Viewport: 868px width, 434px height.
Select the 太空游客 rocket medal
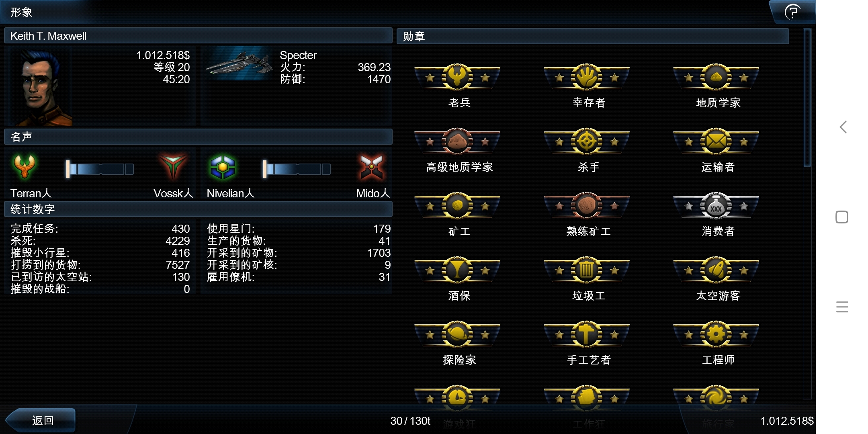pyautogui.click(x=716, y=270)
